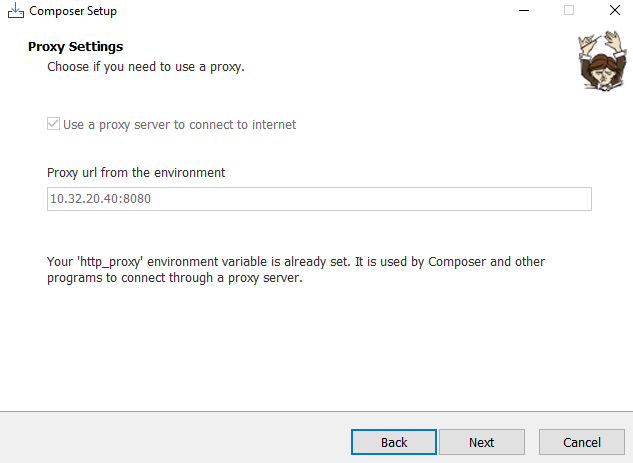The height and width of the screenshot is (463, 633).
Task: Toggle the proxy server checkbox box
Action: tap(54, 125)
